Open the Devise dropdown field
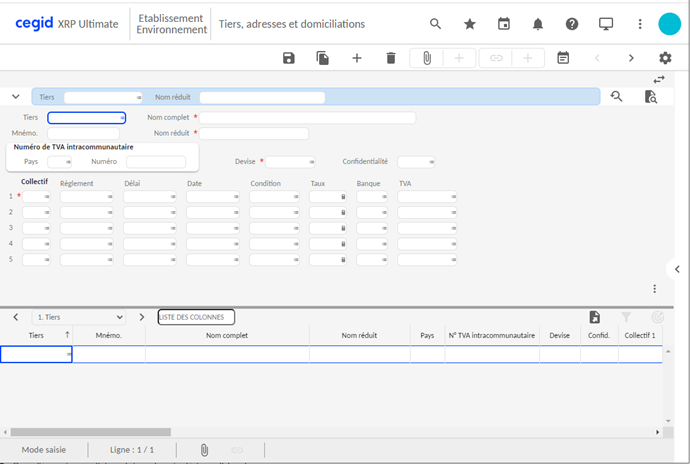This screenshot has height=464, width=690. click(x=291, y=162)
